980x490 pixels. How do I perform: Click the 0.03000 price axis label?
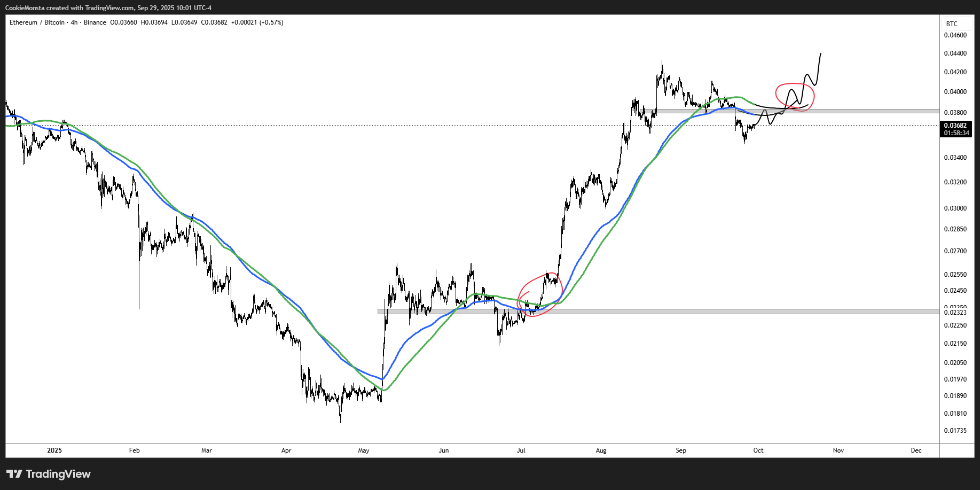coord(955,208)
